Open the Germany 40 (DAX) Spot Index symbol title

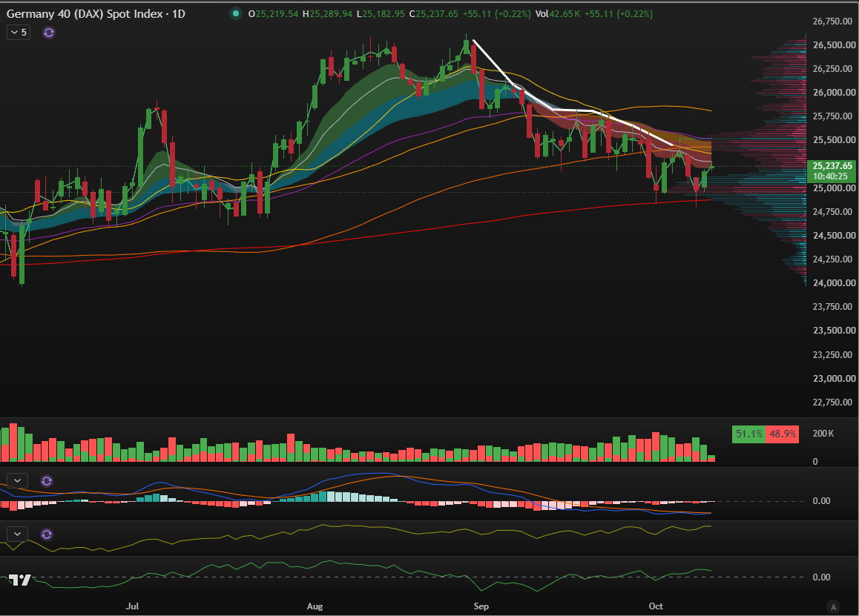click(x=96, y=13)
